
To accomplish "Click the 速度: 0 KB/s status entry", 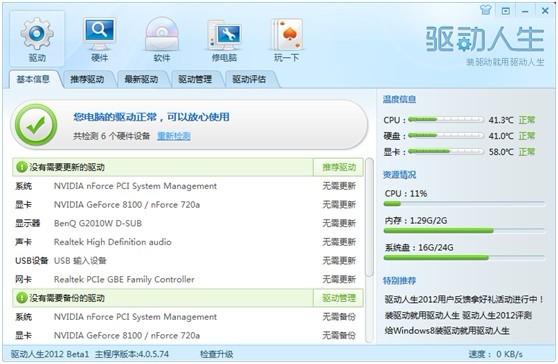I will point(495,354).
